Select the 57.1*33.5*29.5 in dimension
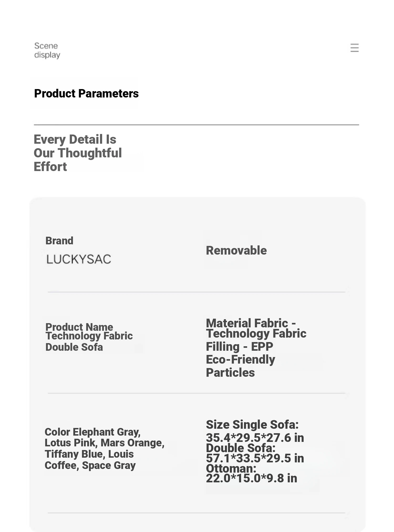The image size is (394, 532). coord(255,458)
